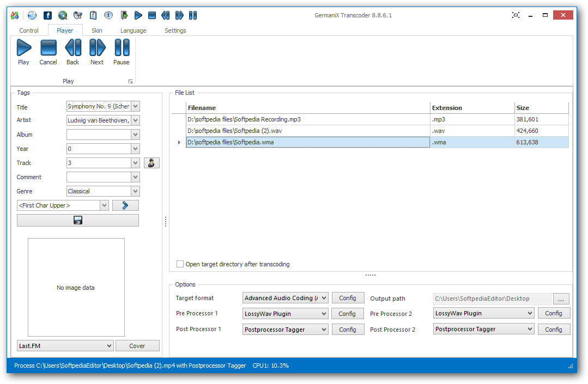This screenshot has height=384, width=588.
Task: Click the large Next button in ribbon
Action: tap(97, 52)
